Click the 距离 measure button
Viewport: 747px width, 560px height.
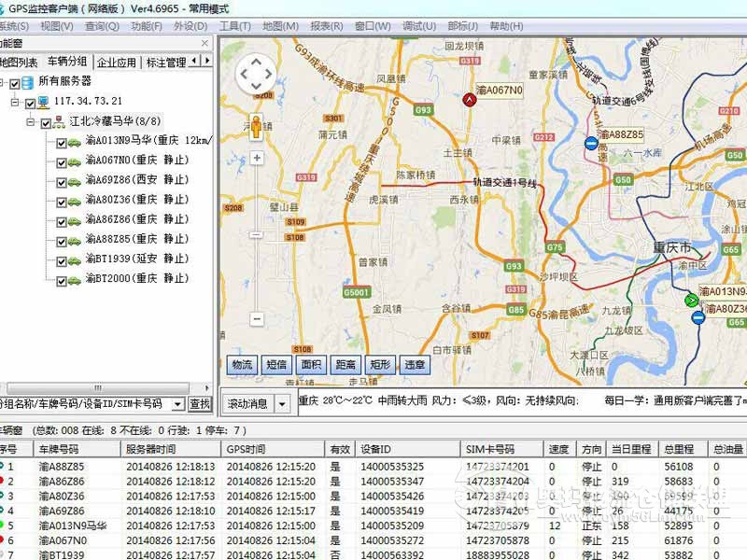coord(345,365)
